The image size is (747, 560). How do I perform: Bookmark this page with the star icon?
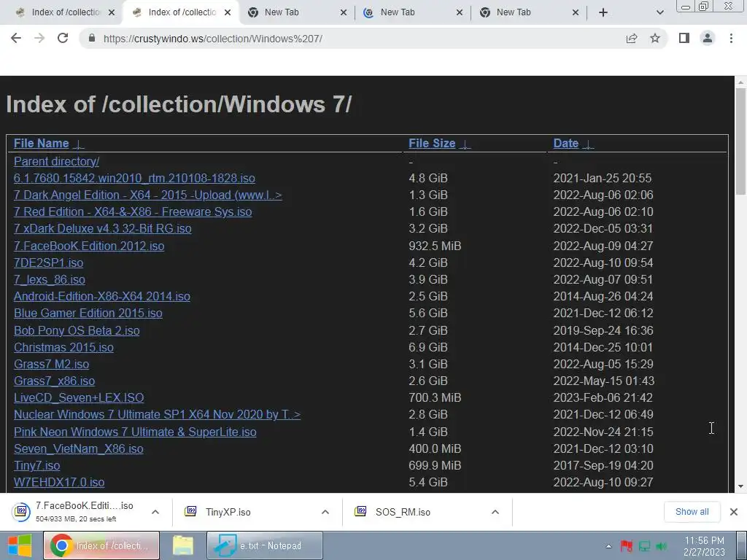655,38
